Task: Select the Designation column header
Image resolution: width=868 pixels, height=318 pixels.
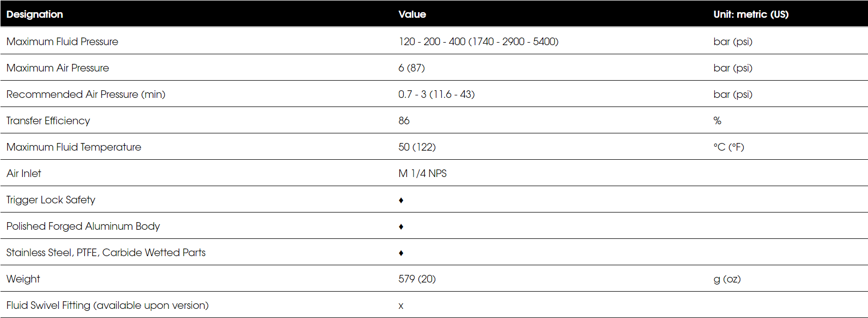Action: [34, 14]
